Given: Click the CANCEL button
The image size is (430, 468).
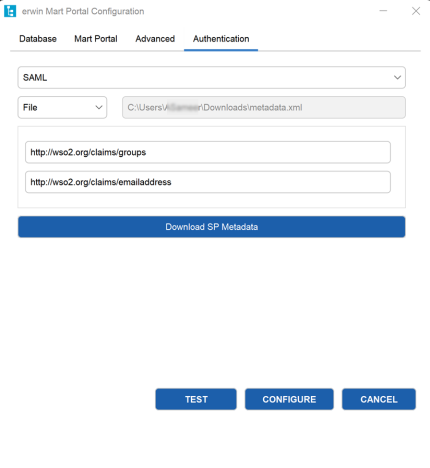Looking at the screenshot, I should (379, 399).
